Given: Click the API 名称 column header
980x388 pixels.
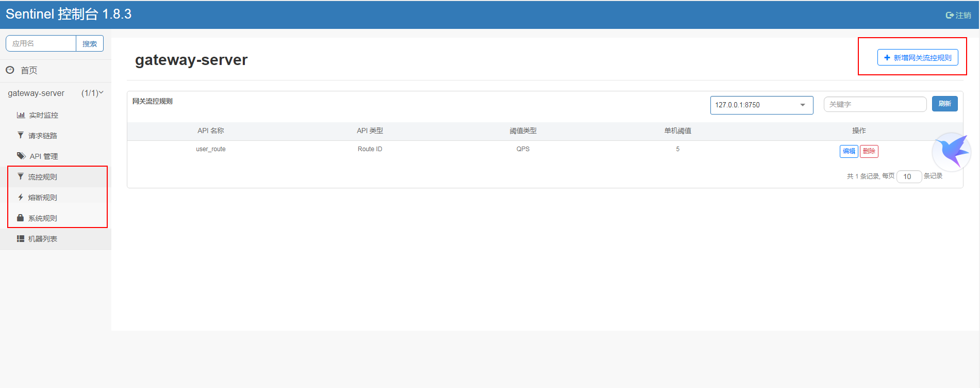Looking at the screenshot, I should click(211, 131).
